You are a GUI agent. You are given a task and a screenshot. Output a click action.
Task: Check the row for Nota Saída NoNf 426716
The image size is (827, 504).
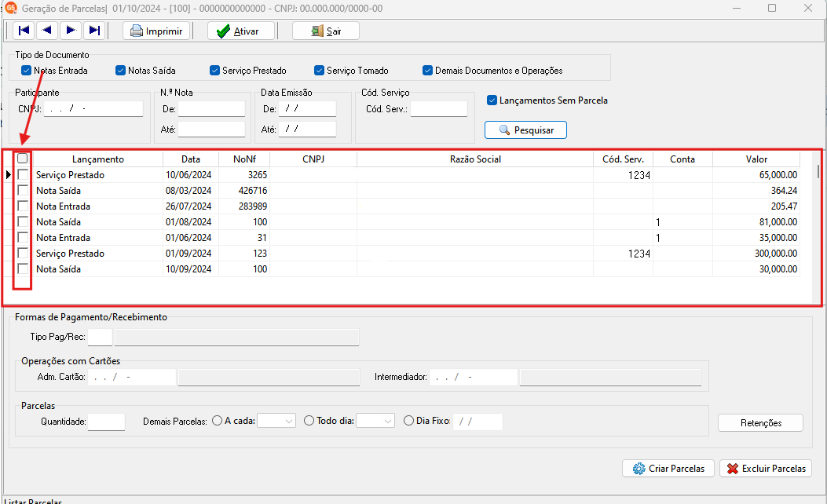[23, 190]
